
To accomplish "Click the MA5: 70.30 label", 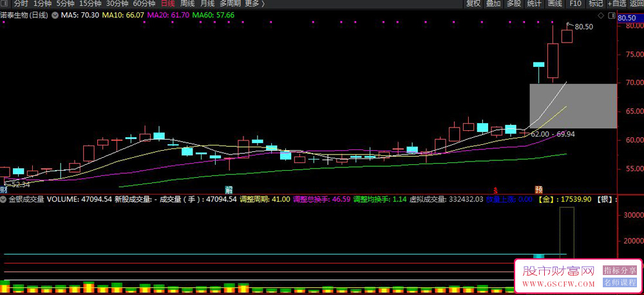I will (80, 15).
